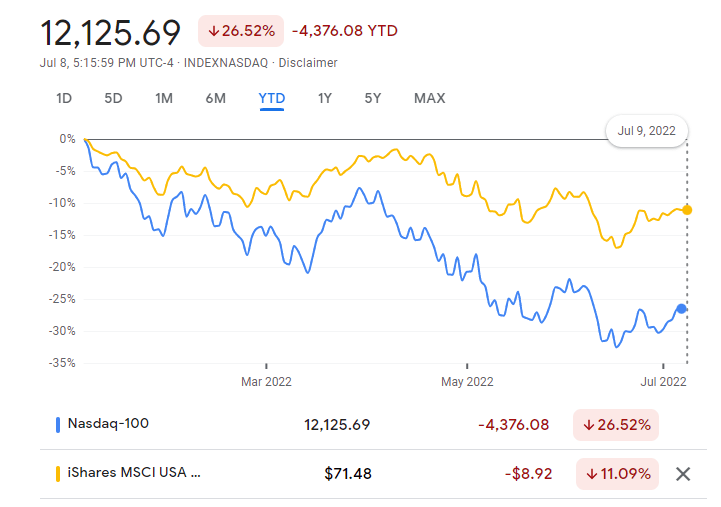Open the iShares MSCI USA row
721x507 pixels.
click(134, 474)
